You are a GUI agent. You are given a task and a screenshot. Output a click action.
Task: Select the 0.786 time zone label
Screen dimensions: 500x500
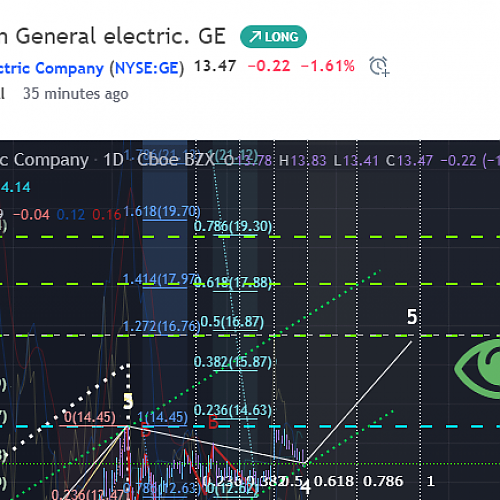pos(383,481)
